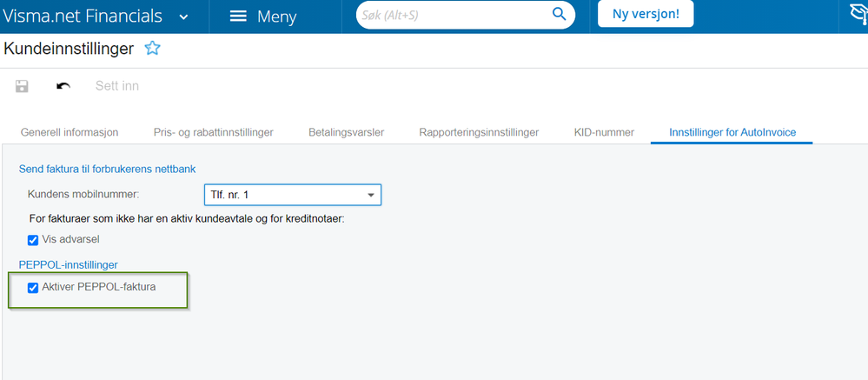Expand the Visma.net Financials chevron
Image resolution: width=868 pixels, height=380 pixels.
coord(184,17)
